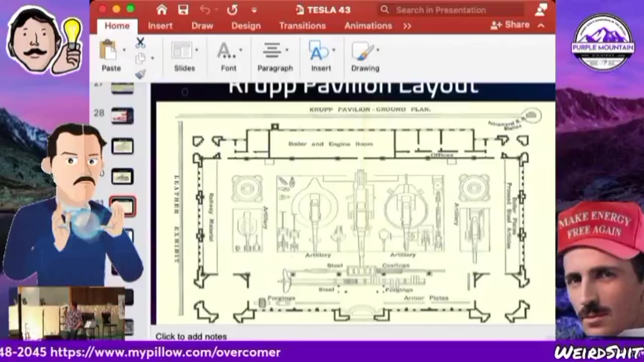Click the Share button
Viewport: 644px width, 362px height.
510,25
